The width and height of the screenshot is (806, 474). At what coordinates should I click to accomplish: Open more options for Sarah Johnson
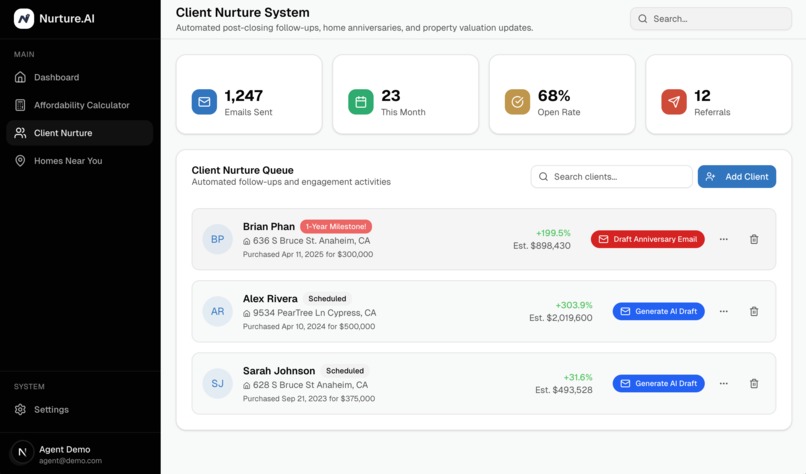pos(724,384)
